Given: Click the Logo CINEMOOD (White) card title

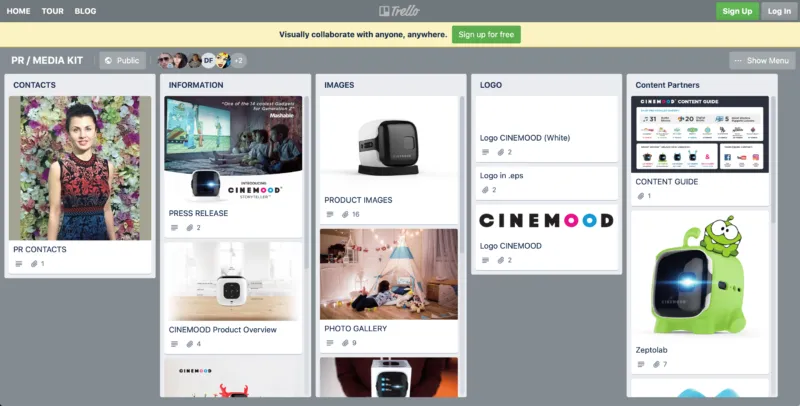Looking at the screenshot, I should coord(525,138).
